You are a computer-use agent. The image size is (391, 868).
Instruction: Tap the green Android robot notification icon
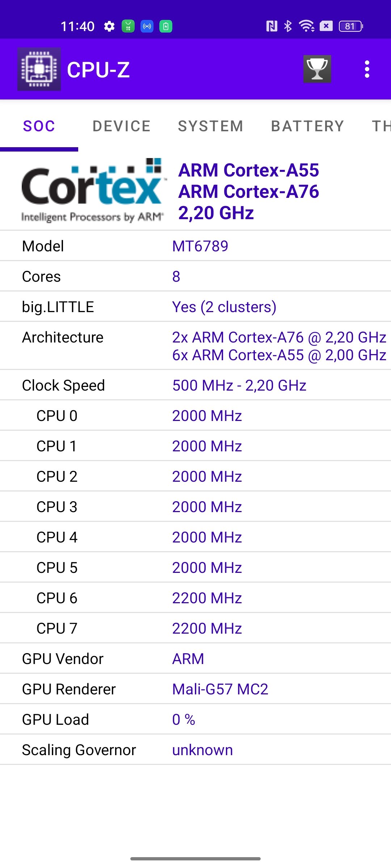[128, 26]
